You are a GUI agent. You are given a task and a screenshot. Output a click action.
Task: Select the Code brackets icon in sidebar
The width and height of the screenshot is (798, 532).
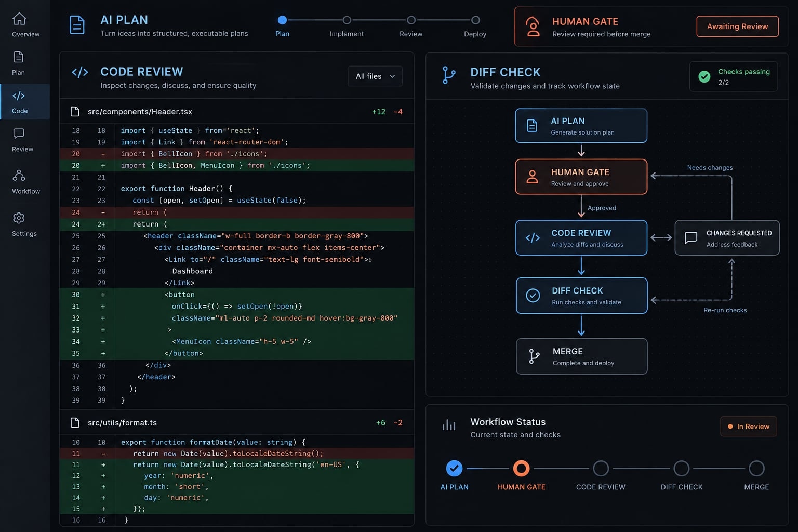coord(19,96)
